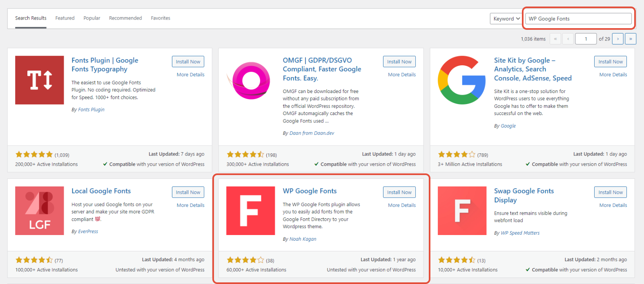Switch to the Search Results tab

31,18
